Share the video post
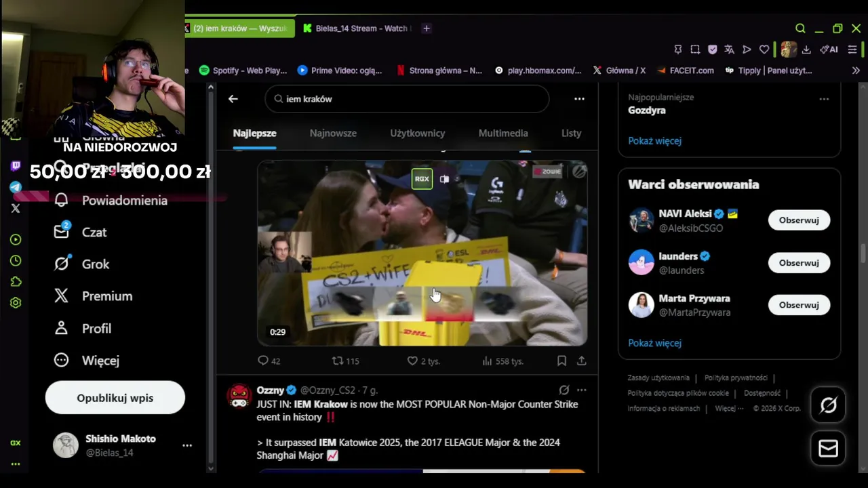The image size is (868, 488). point(582,361)
